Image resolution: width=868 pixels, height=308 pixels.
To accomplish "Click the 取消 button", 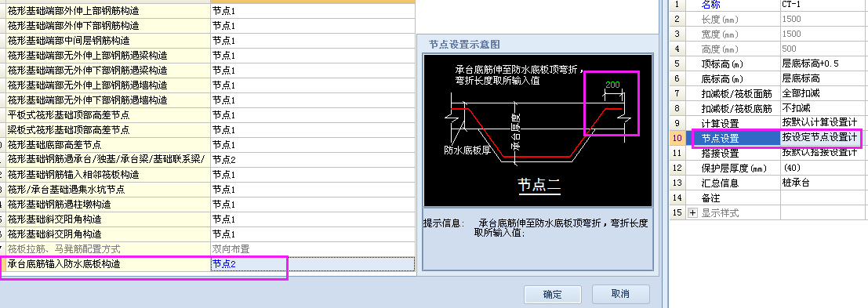I will coord(620,294).
